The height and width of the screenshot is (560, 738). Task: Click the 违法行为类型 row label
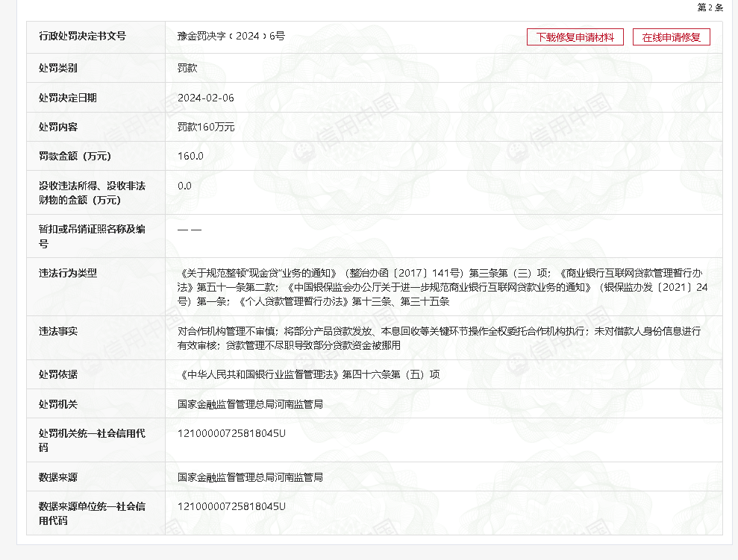coord(68,273)
